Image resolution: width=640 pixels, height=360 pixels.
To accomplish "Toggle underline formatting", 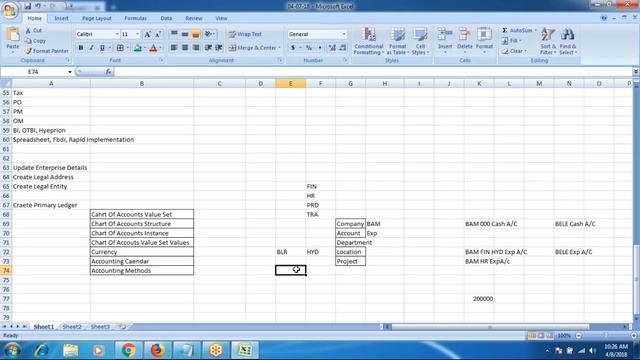I will 102,48.
